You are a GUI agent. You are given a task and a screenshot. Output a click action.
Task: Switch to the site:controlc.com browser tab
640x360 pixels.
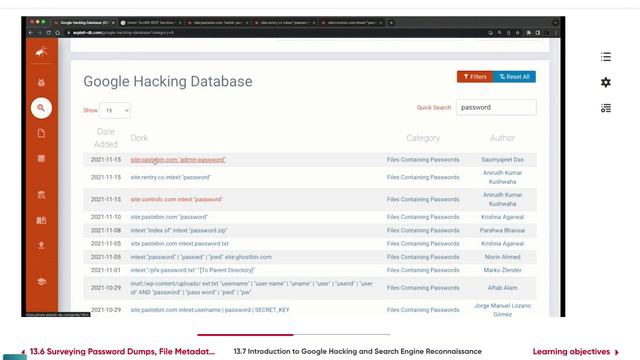[351, 23]
